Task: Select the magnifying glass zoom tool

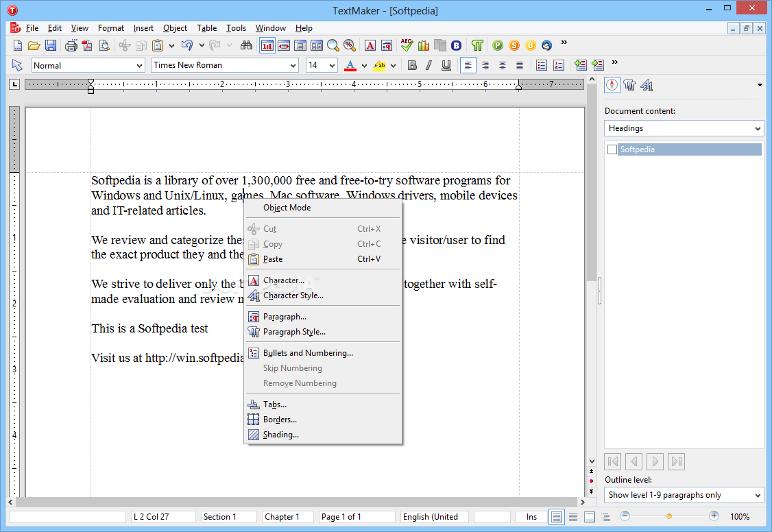Action: [333, 46]
